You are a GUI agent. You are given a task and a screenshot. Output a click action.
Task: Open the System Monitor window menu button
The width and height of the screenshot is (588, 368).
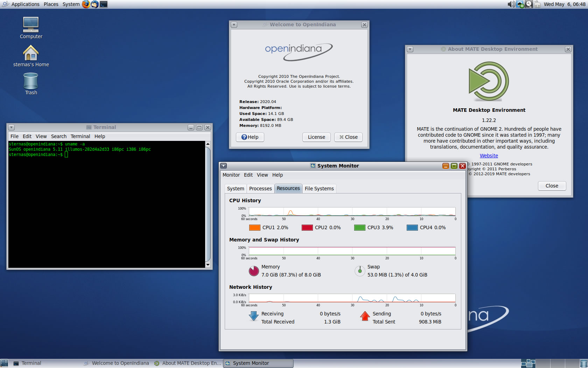[224, 166]
